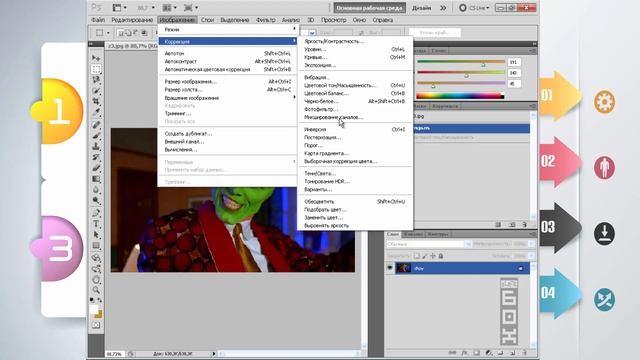Click Основная рабочая среда workspace button
This screenshot has width=640, height=360.
[369, 8]
